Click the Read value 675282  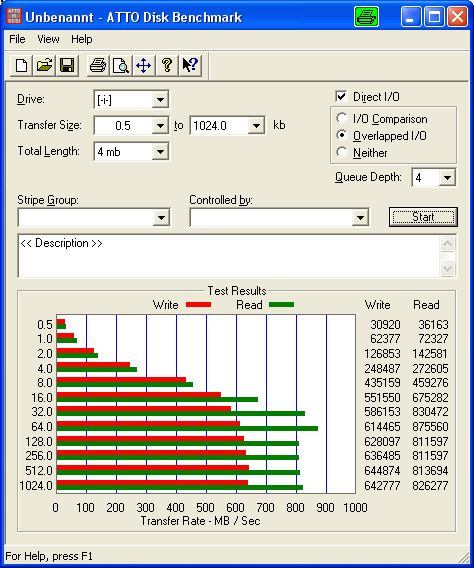point(430,398)
